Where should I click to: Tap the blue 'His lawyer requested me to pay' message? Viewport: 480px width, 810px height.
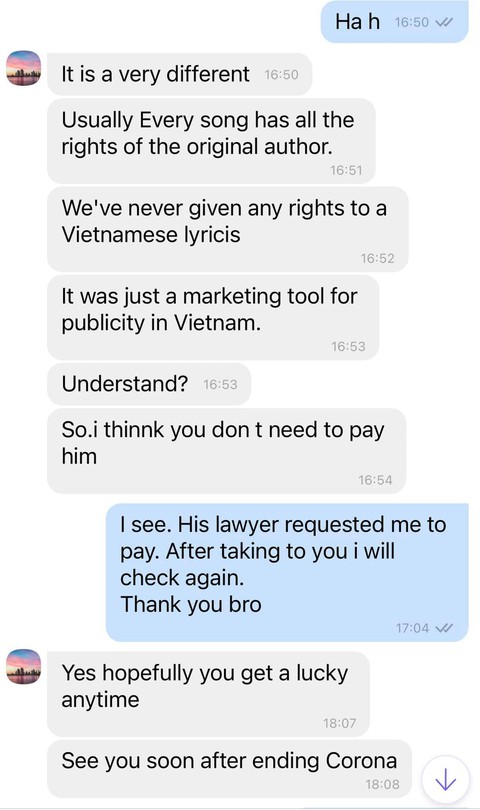point(287,572)
